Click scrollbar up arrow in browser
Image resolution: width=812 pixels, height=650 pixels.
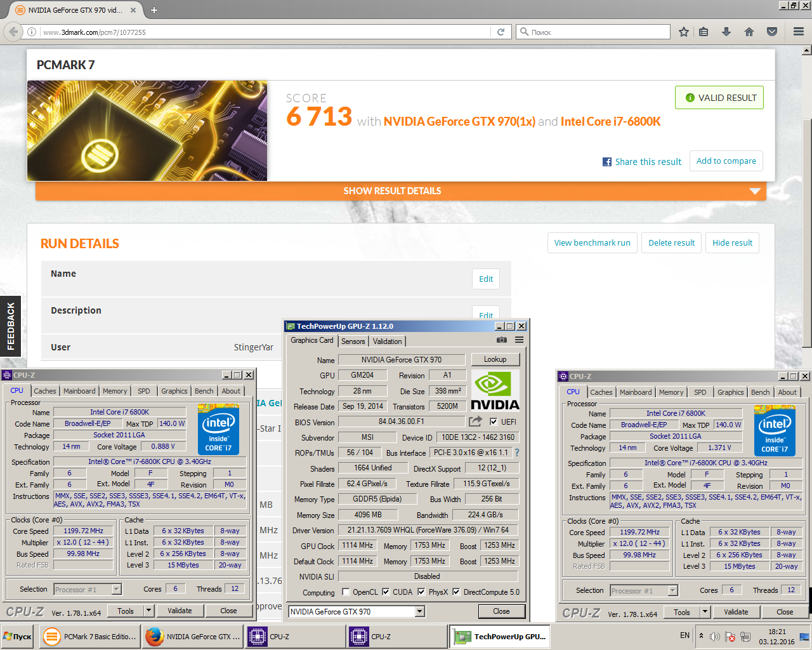coord(807,50)
